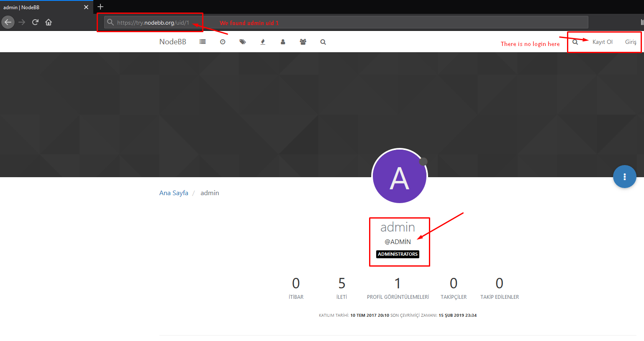The image size is (644, 341).
Task: Open the Categories list icon in navbar
Action: pos(203,42)
